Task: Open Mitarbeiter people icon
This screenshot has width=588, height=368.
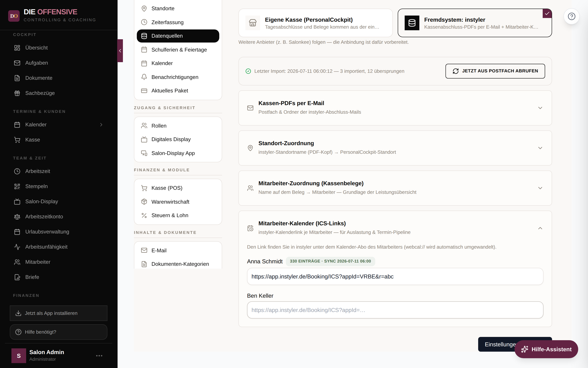Action: 17,262
